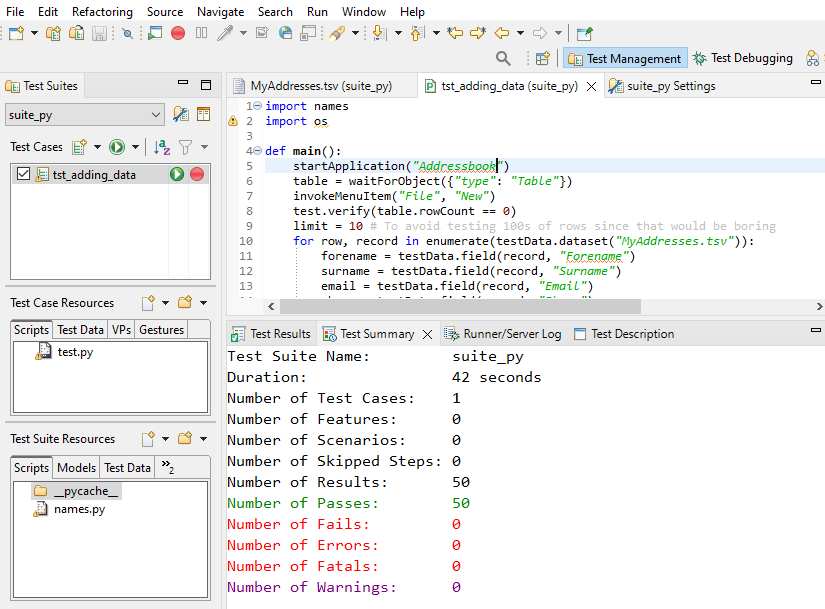Image resolution: width=825 pixels, height=609 pixels.
Task: Expand the test case filter dropdown arrow
Action: [204, 147]
